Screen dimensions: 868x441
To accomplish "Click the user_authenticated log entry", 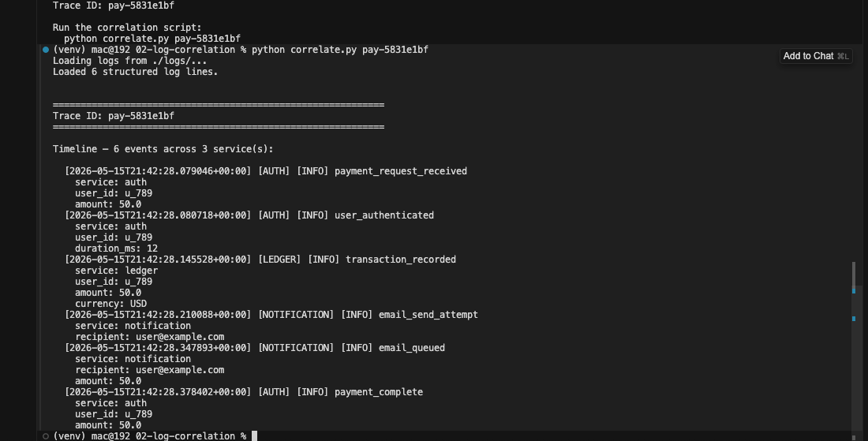I will [249, 215].
